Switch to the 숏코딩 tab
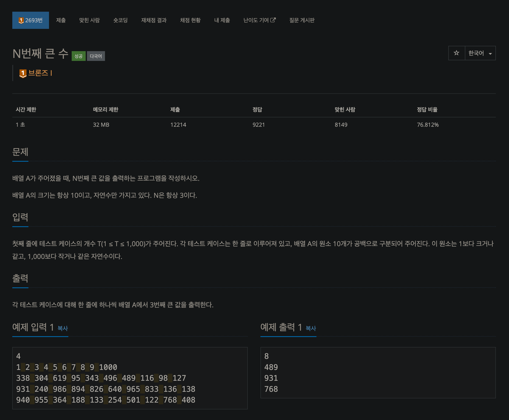509x420 pixels. coord(120,20)
